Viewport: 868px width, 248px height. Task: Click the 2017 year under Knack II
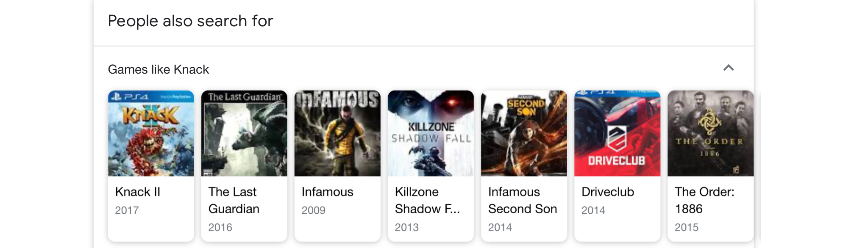(x=127, y=210)
